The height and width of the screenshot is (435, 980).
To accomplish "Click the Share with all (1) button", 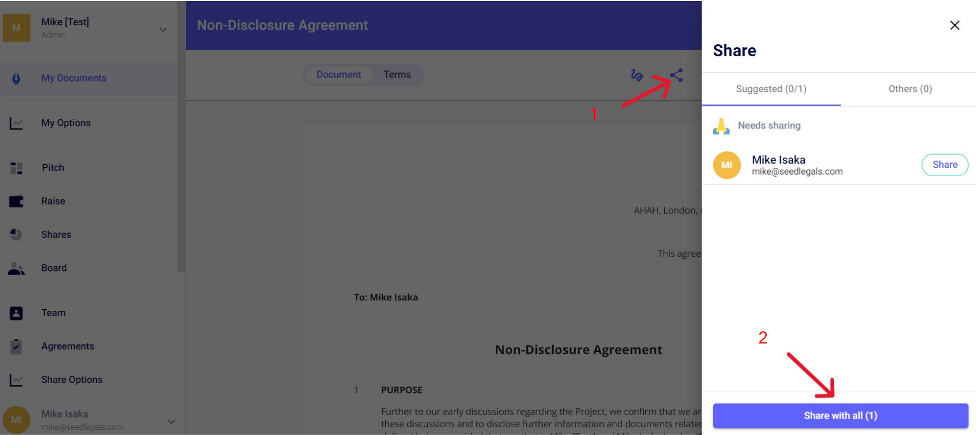I will coord(840,416).
